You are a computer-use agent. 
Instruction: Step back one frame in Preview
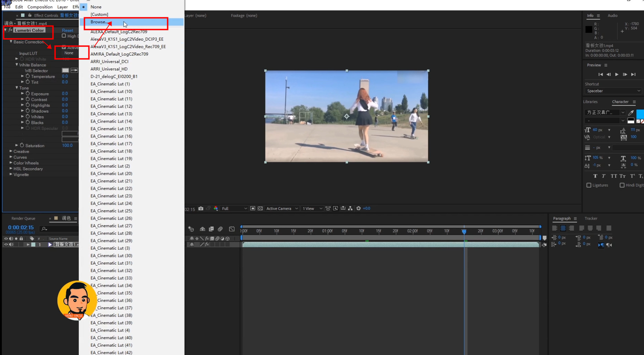pos(608,74)
